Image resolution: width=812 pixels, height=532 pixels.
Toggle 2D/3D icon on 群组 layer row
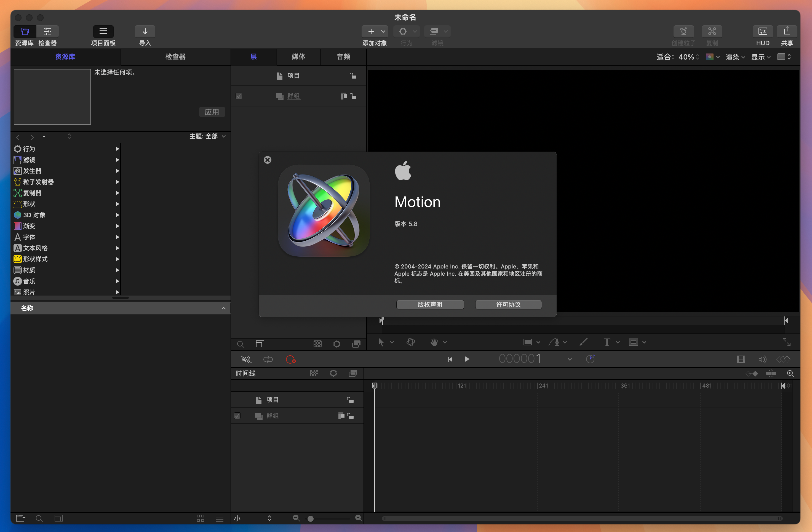pos(344,96)
